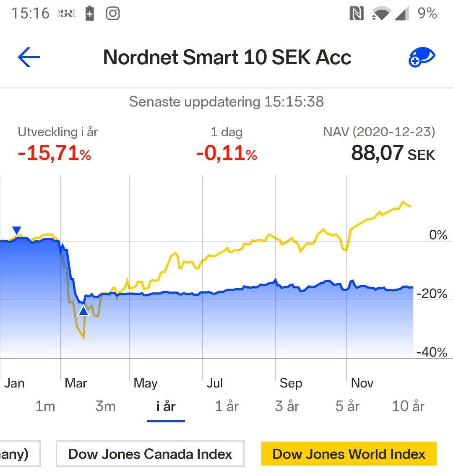Tap the Wi-Fi signal icon

coord(381,14)
